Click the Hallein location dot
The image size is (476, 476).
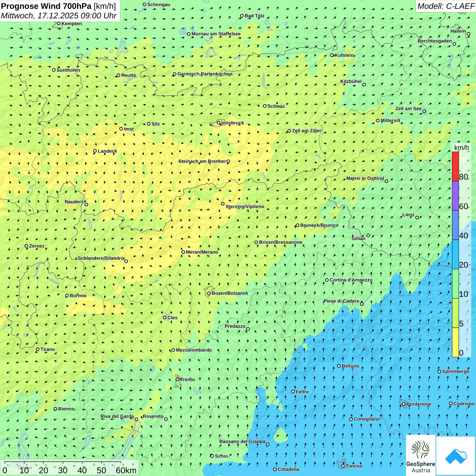[x=469, y=34]
